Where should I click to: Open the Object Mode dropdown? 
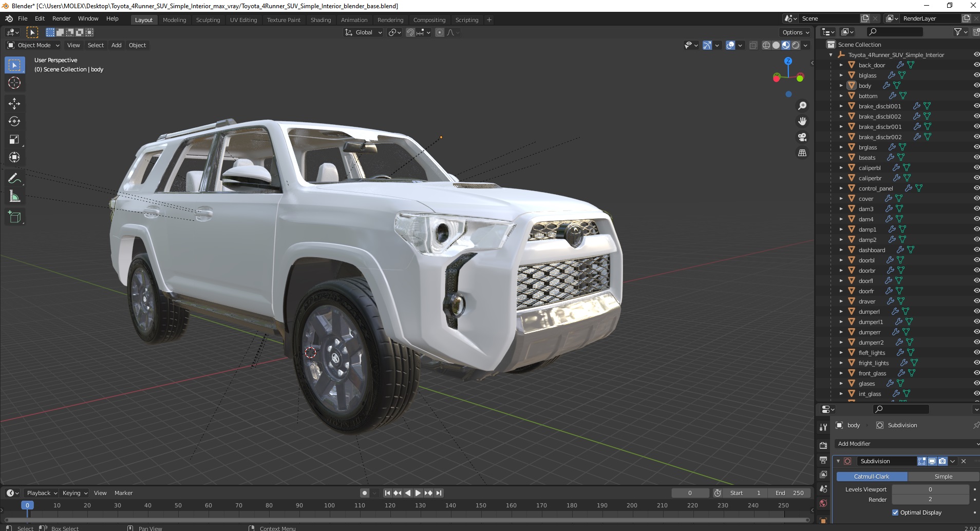33,45
